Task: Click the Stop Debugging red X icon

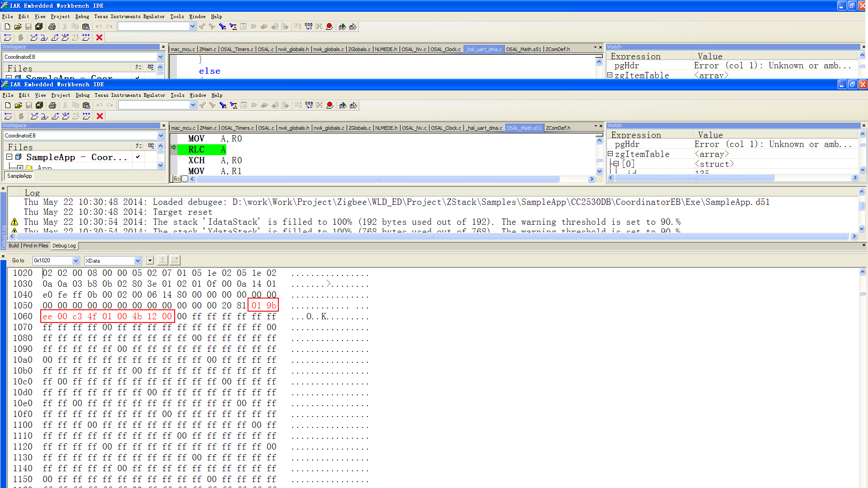Action: 100,116
